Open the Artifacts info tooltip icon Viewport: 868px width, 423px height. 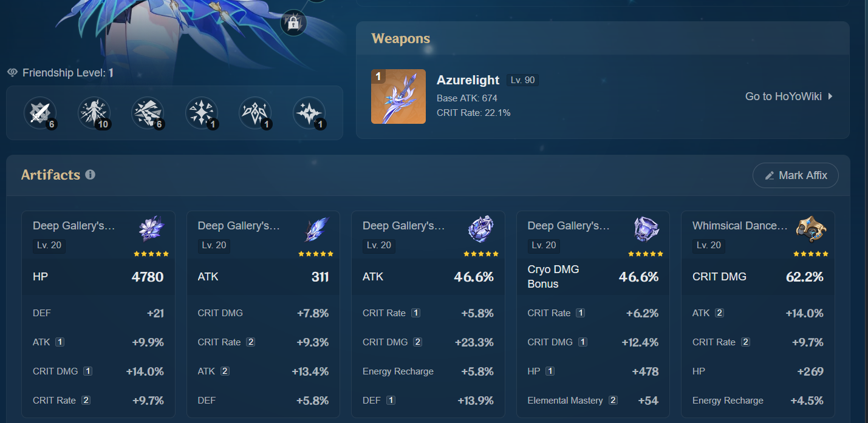[91, 175]
